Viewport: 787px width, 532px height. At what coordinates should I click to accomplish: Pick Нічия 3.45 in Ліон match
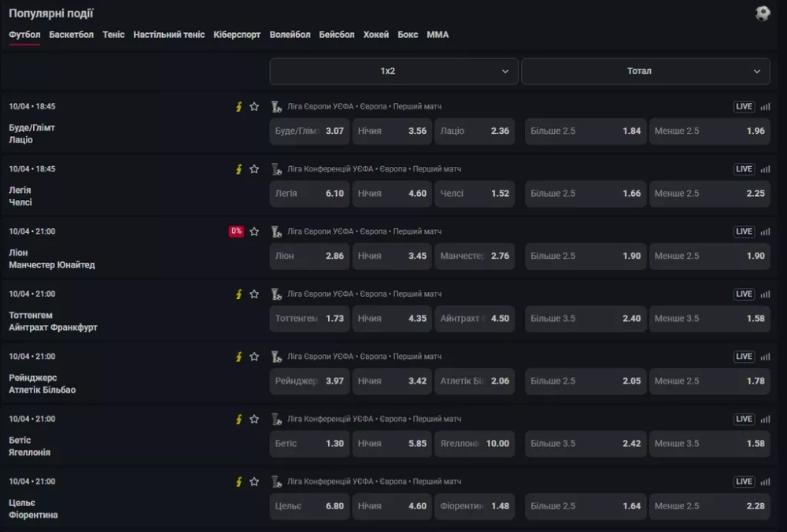(x=392, y=256)
